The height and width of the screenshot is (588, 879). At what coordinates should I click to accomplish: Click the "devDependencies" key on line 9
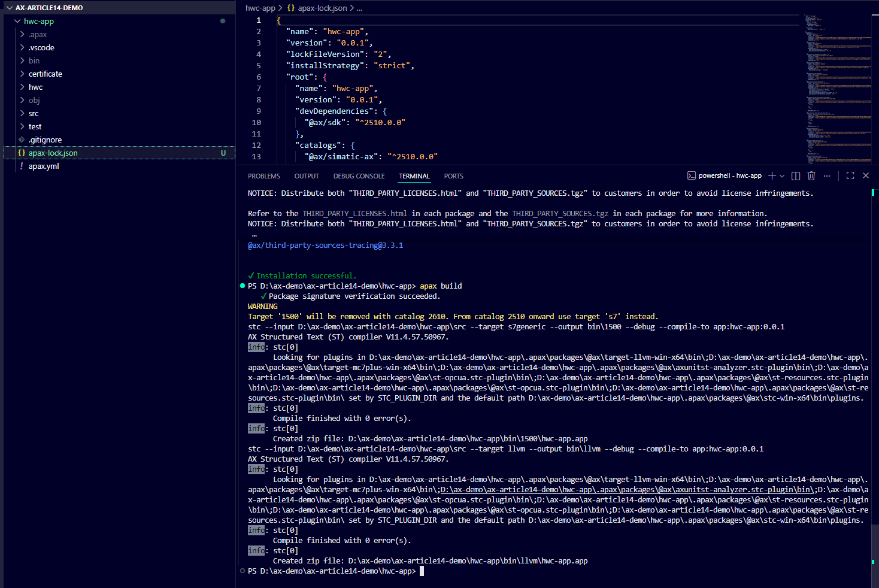click(x=334, y=111)
